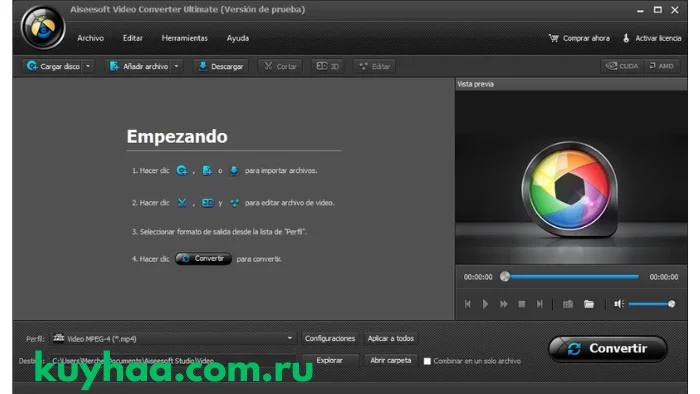The image size is (700, 394).
Task: Stop the preview playback
Action: (521, 304)
